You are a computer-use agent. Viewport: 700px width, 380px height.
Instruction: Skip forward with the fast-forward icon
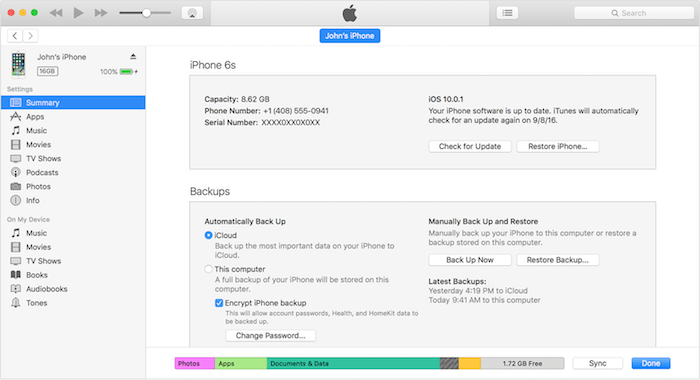(101, 13)
